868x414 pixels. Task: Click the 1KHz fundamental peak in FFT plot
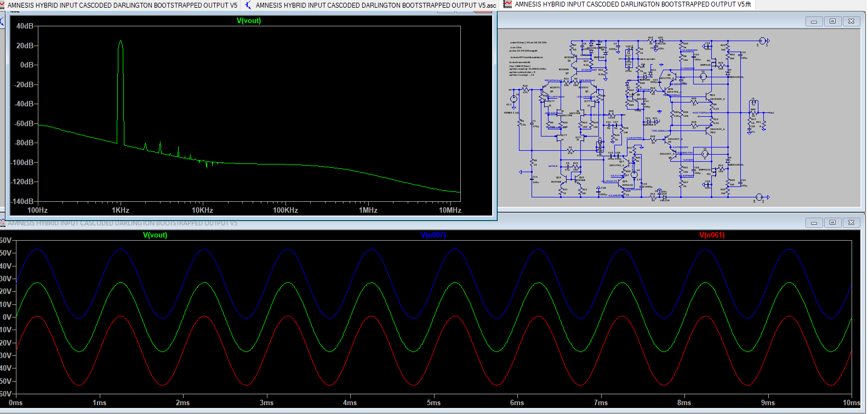(121, 42)
